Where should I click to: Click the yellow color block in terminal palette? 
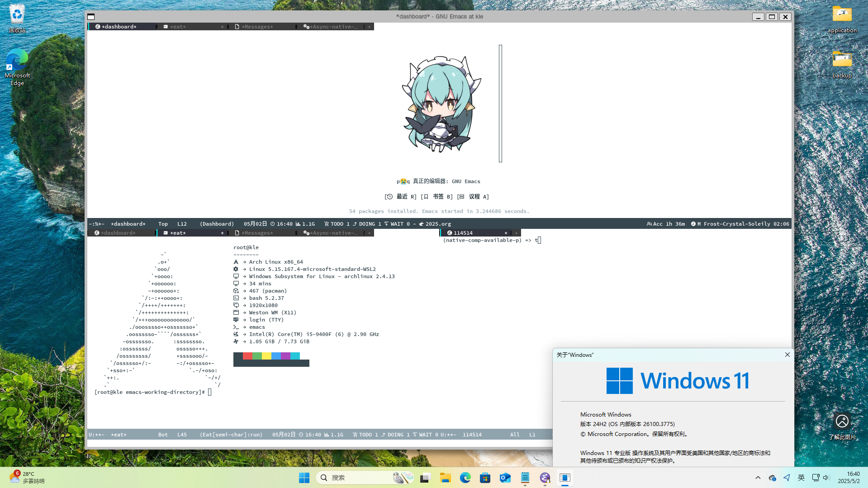click(x=266, y=356)
